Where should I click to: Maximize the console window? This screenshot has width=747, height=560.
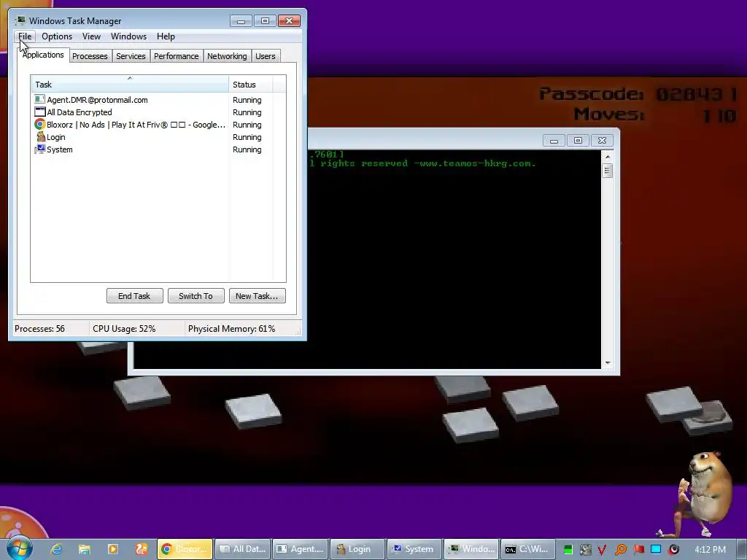coord(578,141)
